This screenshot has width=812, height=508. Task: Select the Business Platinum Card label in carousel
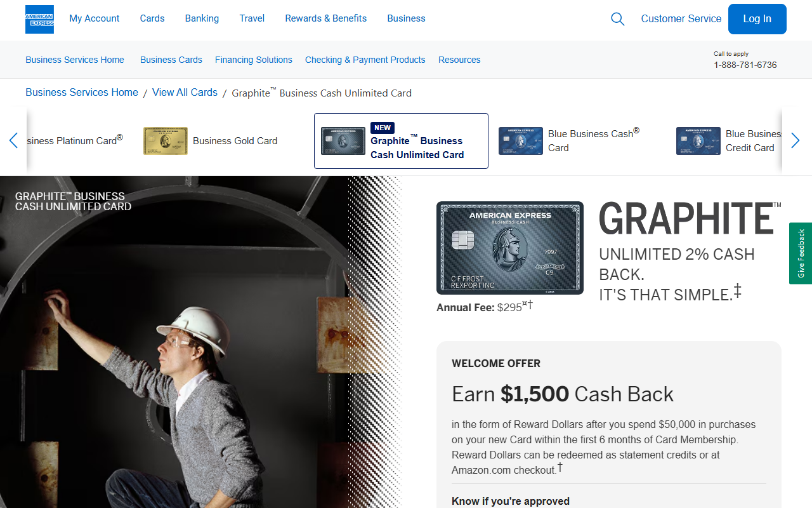pos(74,140)
